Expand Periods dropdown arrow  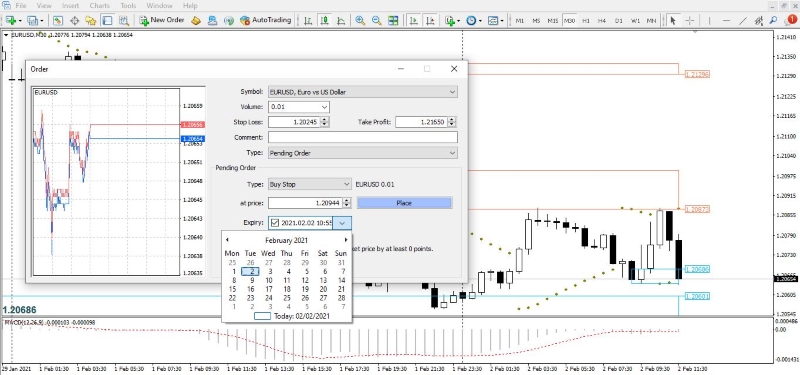[481, 21]
